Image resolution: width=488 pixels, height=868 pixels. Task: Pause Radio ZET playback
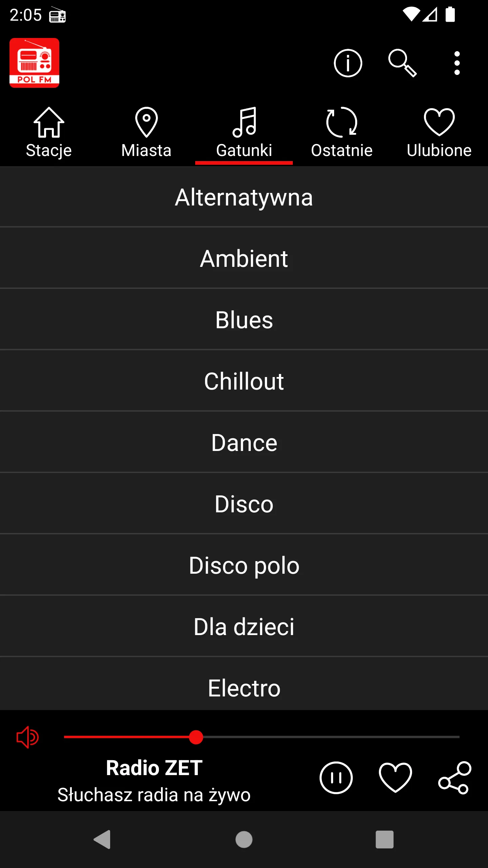click(x=336, y=778)
